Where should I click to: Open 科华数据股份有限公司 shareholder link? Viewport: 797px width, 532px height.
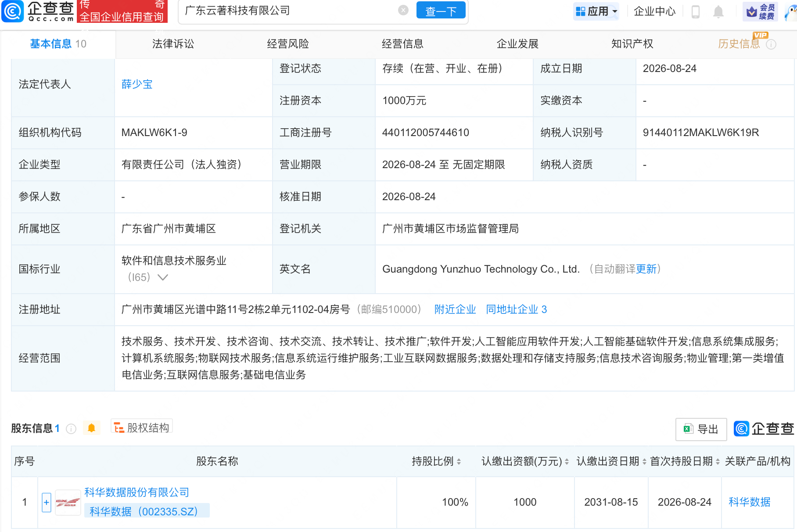click(x=136, y=492)
